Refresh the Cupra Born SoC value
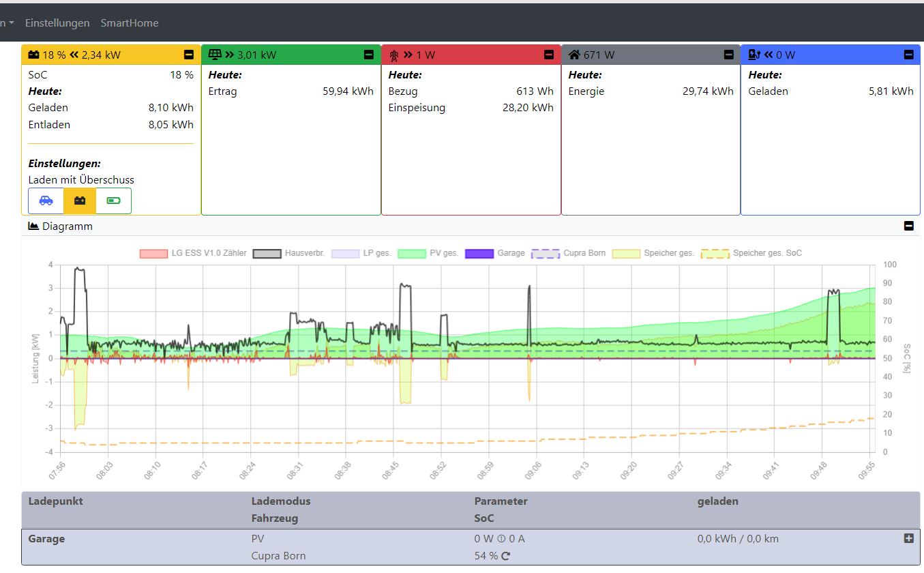Image resolution: width=924 pixels, height=573 pixels. [505, 556]
